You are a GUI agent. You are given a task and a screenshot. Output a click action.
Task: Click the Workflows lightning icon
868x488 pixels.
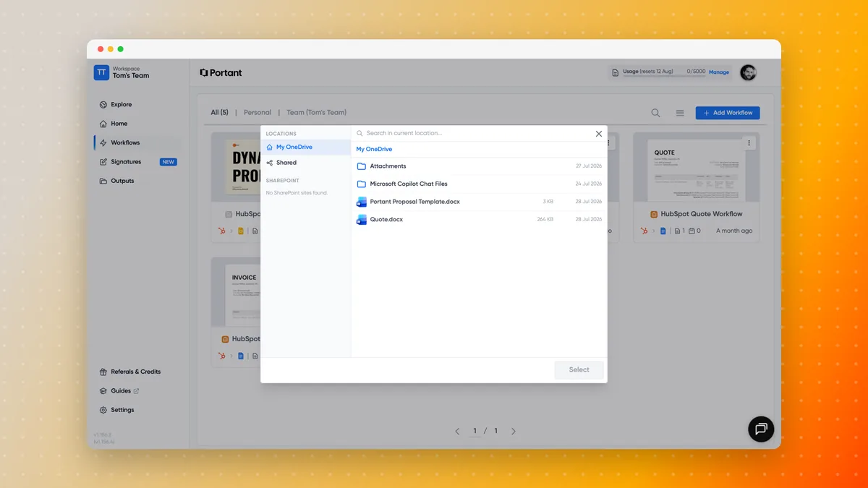103,143
